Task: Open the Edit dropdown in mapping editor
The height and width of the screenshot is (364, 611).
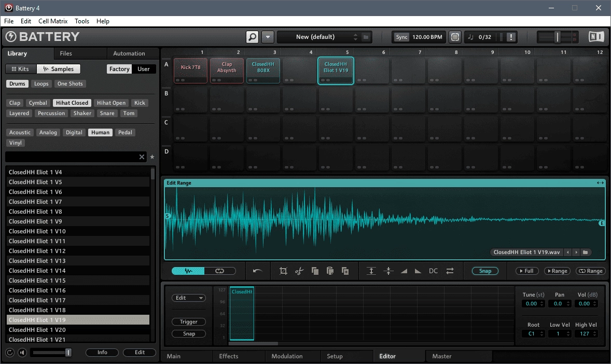Action: [x=189, y=298]
